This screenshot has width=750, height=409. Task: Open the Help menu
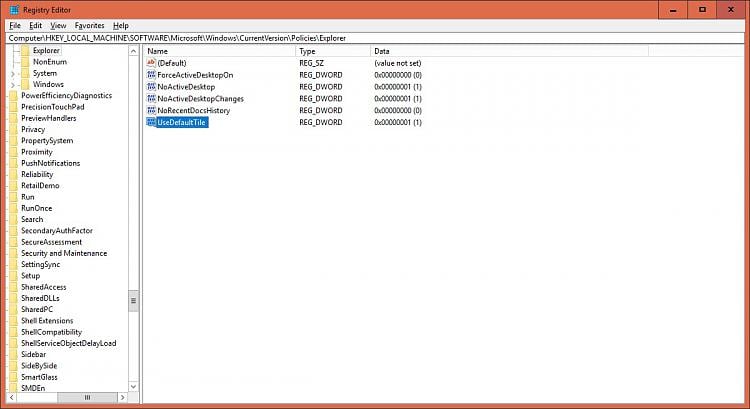pyautogui.click(x=121, y=25)
